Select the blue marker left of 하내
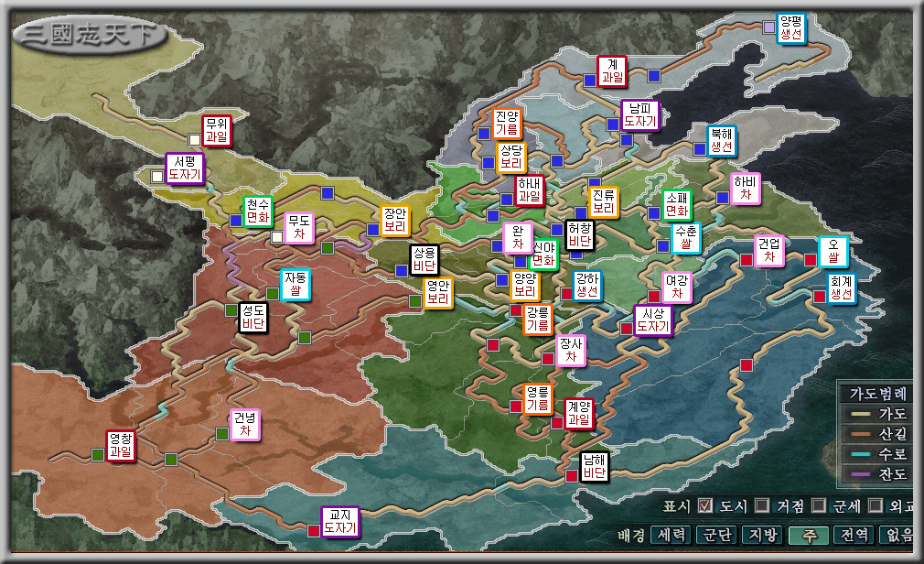The width and height of the screenshot is (924, 564). (507, 200)
